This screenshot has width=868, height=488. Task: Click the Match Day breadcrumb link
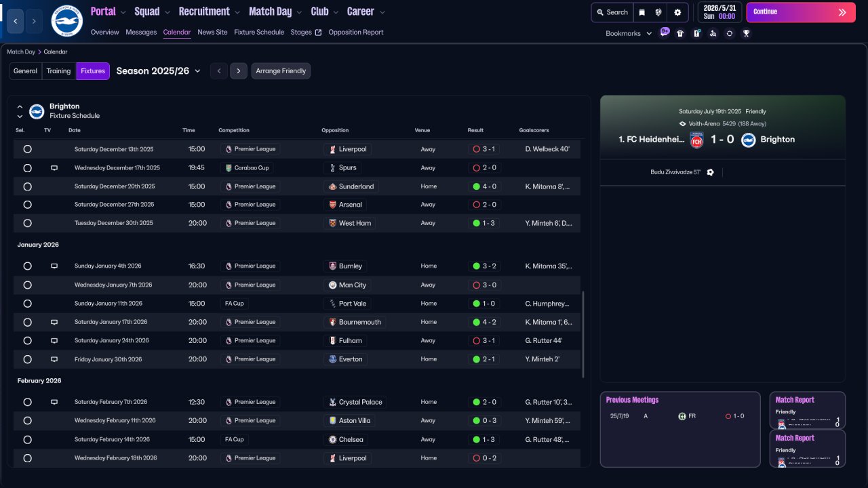21,52
